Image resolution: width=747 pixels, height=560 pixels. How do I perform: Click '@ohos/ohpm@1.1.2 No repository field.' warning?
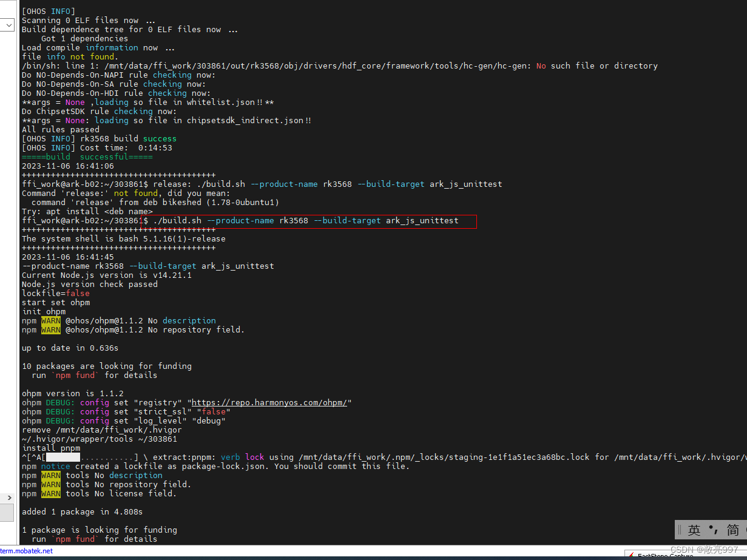point(134,329)
